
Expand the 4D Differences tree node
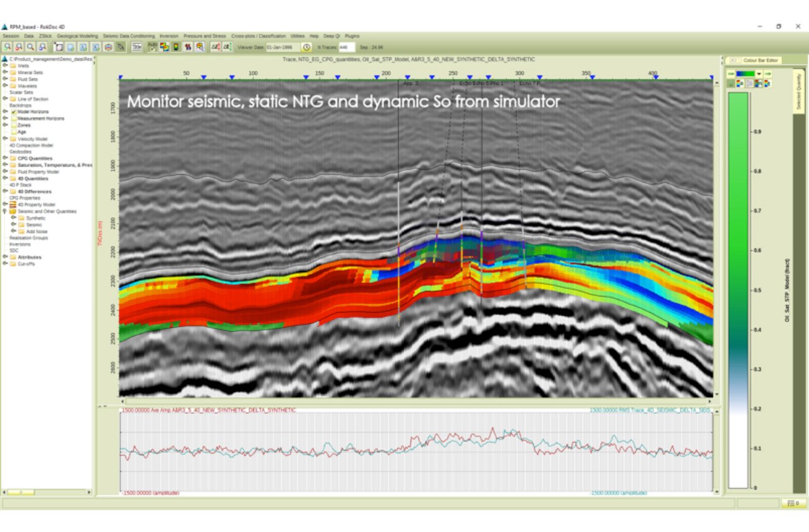click(4, 192)
